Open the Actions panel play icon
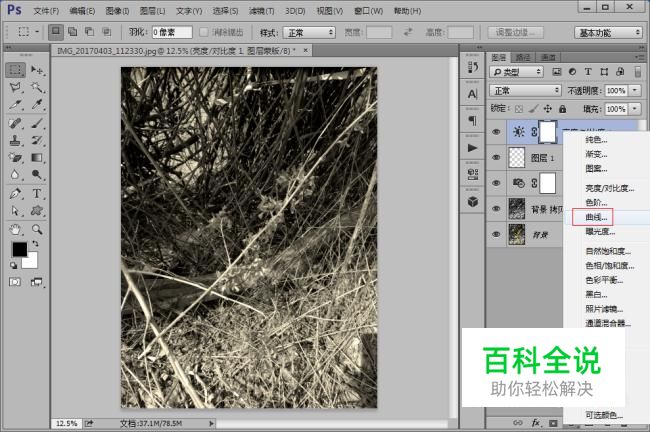 (473, 148)
